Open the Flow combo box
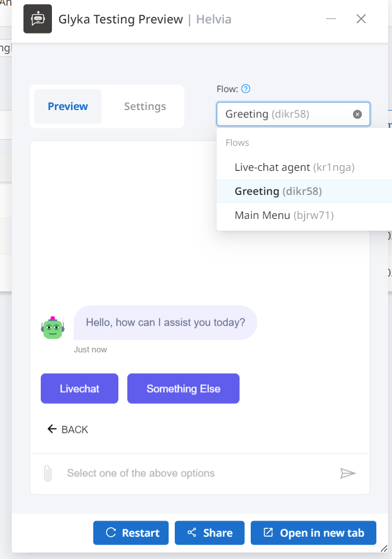This screenshot has width=392, height=559. pos(293,114)
